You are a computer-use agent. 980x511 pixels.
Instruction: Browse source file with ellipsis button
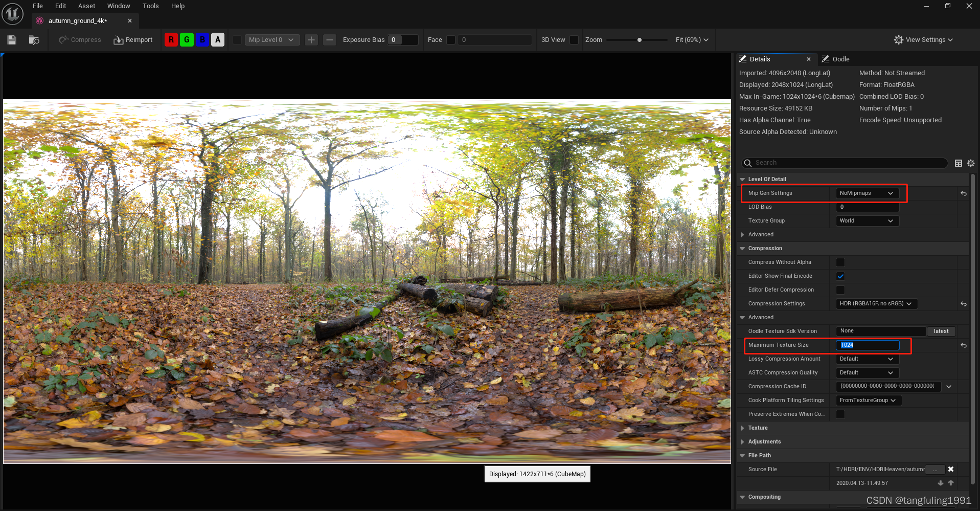[935, 470]
